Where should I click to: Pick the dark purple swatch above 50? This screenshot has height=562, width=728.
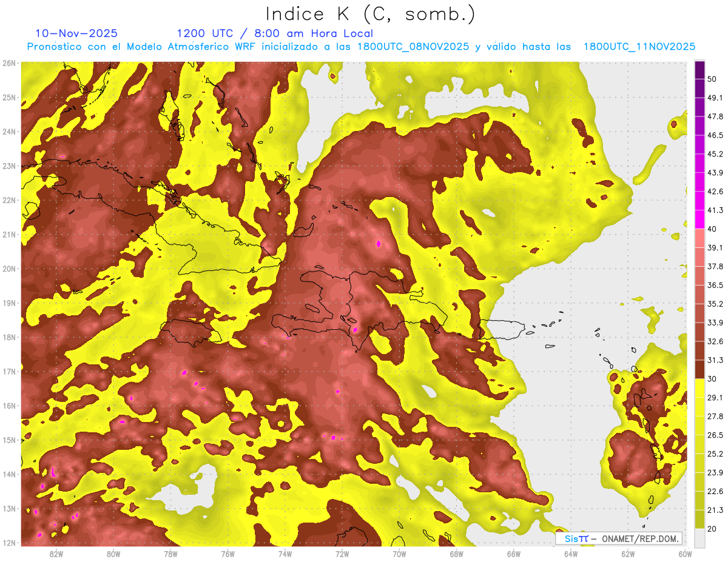tap(699, 70)
